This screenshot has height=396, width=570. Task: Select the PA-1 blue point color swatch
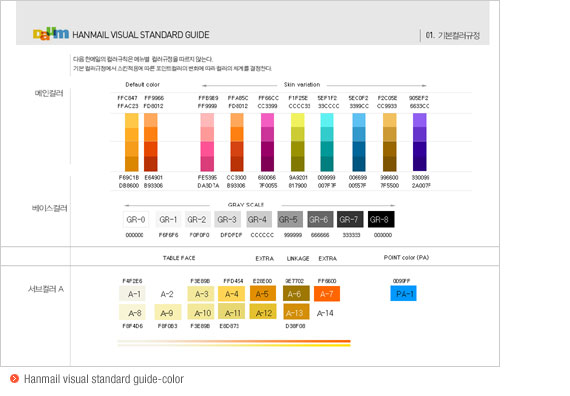tap(404, 293)
